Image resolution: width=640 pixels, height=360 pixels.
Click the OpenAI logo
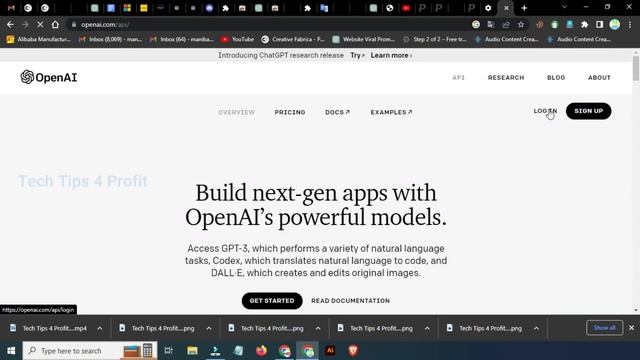click(49, 77)
